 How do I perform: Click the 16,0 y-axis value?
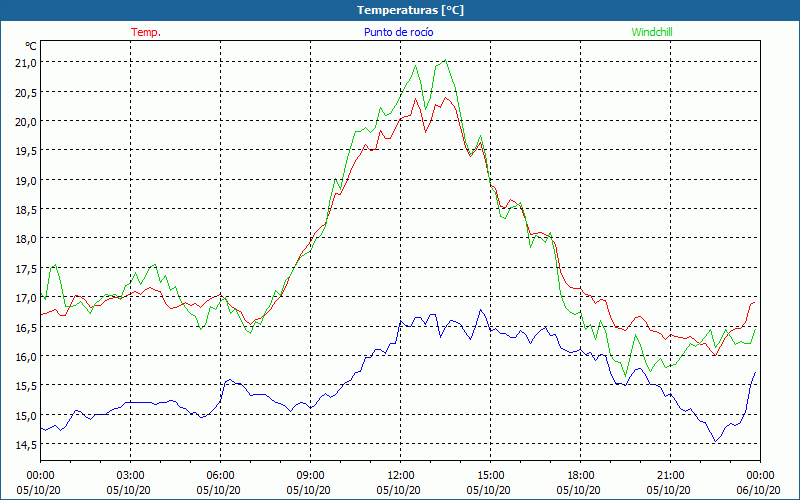click(27, 356)
